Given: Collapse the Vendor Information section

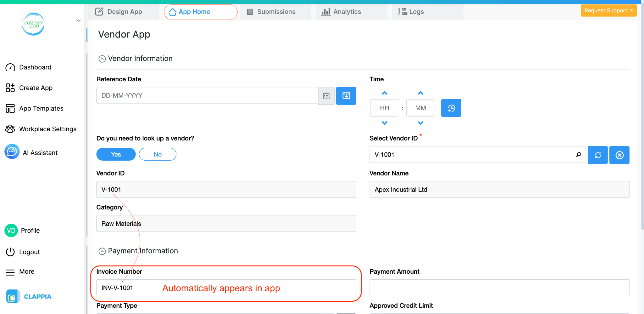Looking at the screenshot, I should pyautogui.click(x=102, y=59).
